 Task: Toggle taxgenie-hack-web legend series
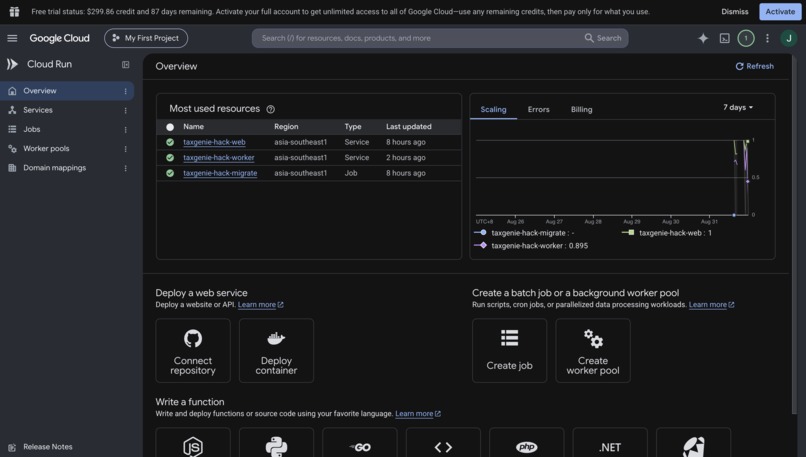[x=667, y=233]
